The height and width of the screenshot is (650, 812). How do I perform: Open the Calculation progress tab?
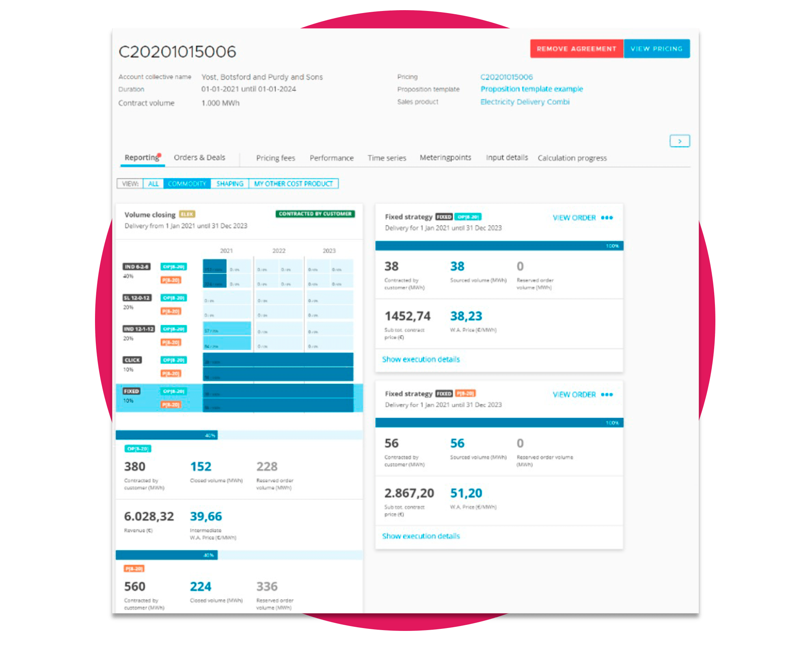572,158
